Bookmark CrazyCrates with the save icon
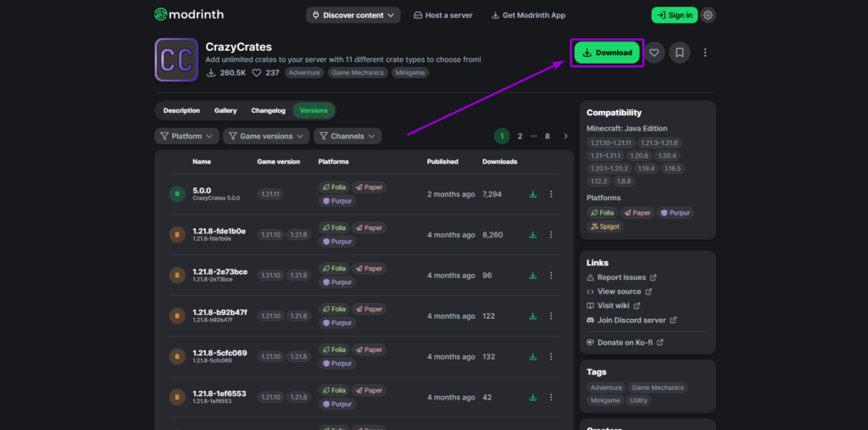The width and height of the screenshot is (868, 430). point(679,53)
